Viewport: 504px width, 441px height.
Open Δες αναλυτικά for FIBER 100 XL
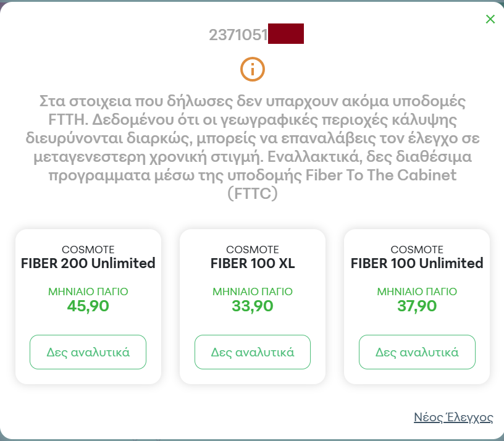point(253,352)
